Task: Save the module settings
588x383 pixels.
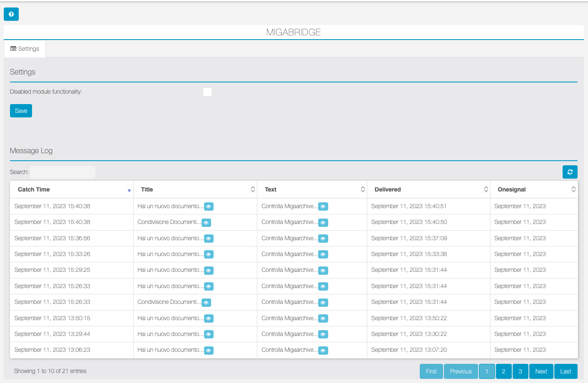Action: pyautogui.click(x=21, y=111)
